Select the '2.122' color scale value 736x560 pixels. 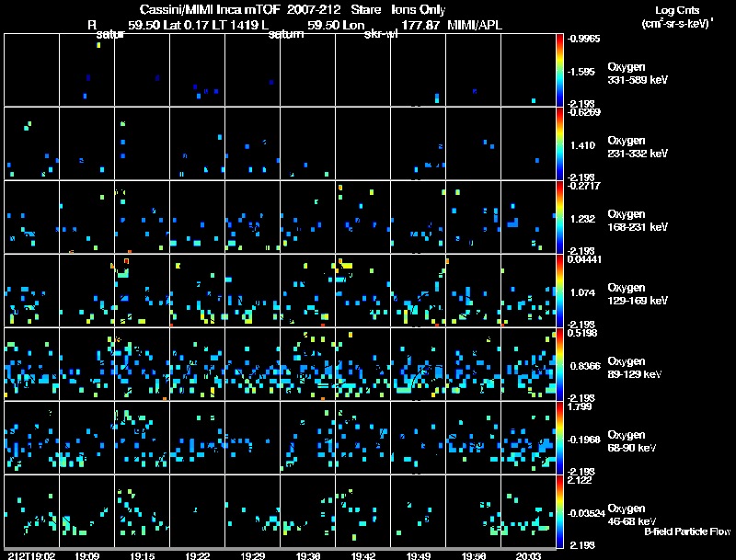[x=580, y=480]
